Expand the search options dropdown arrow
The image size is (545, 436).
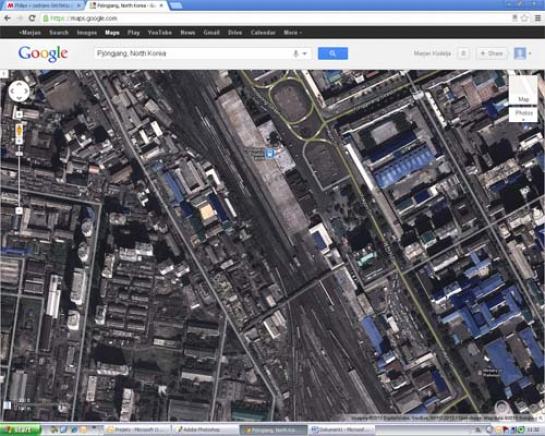click(x=304, y=54)
